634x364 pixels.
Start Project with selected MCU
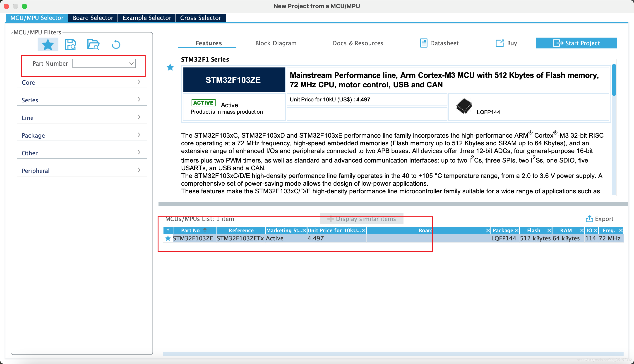click(576, 43)
